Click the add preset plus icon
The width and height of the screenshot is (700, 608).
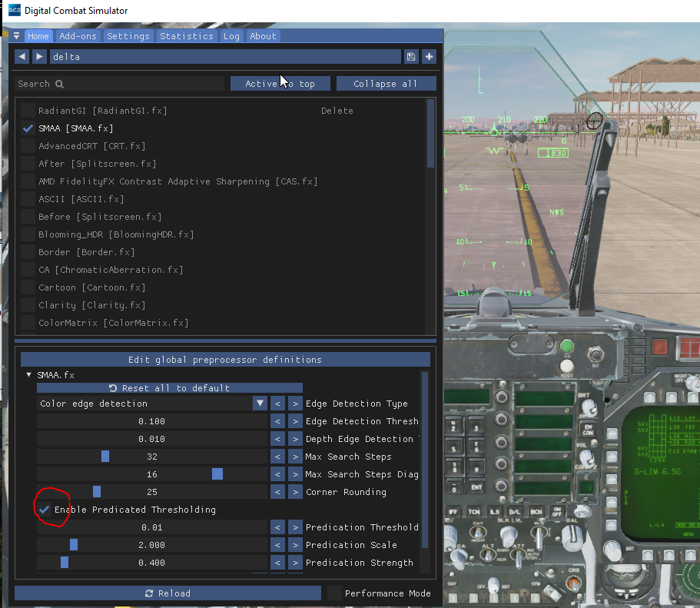429,57
